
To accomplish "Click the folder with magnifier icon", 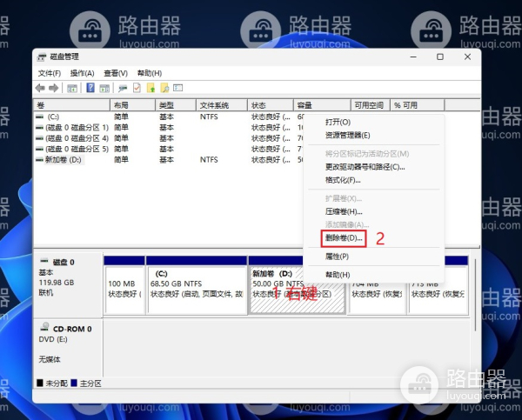I will 164,88.
